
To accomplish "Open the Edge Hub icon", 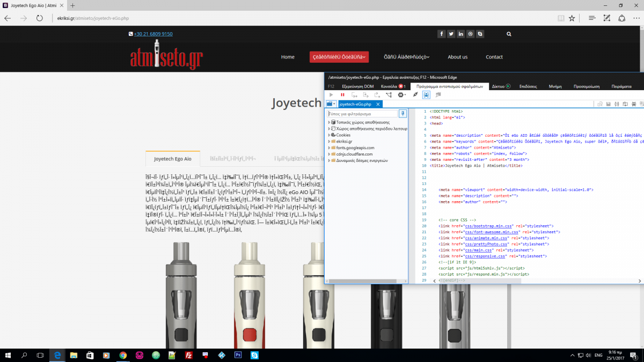I will (x=592, y=18).
